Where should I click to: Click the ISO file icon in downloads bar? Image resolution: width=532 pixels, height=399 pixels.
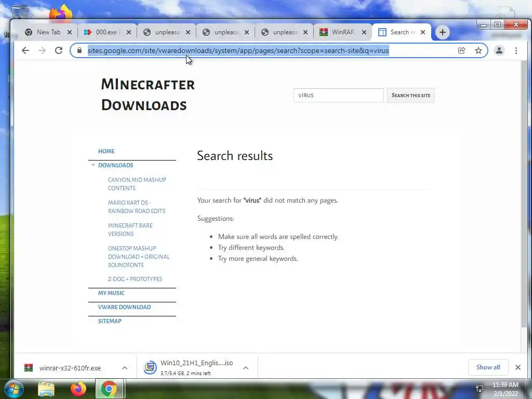point(150,367)
